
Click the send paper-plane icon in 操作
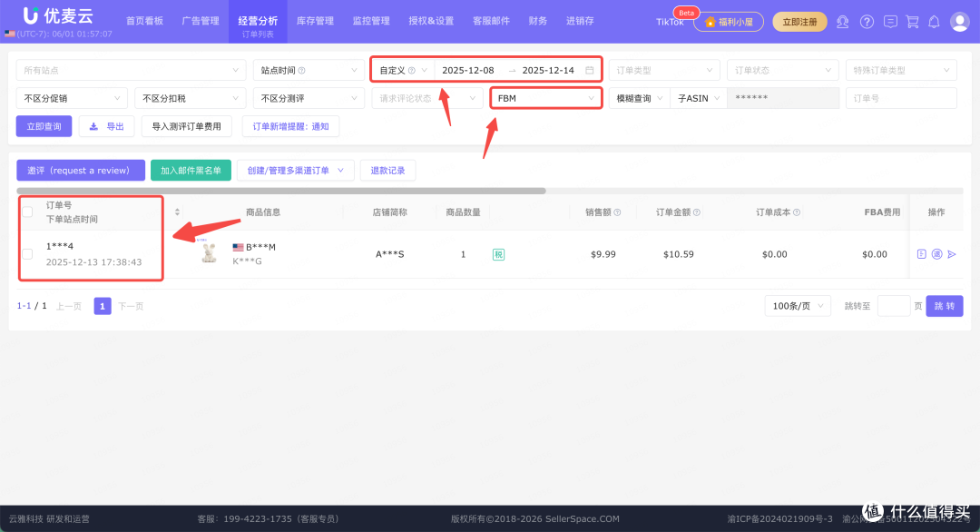tap(951, 254)
